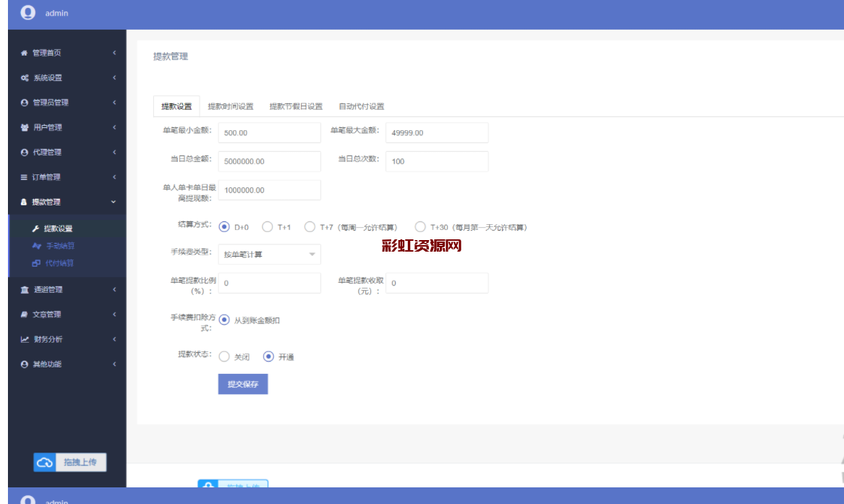Open 财务分析 sidebar menu
844x504 pixels.
[68, 339]
